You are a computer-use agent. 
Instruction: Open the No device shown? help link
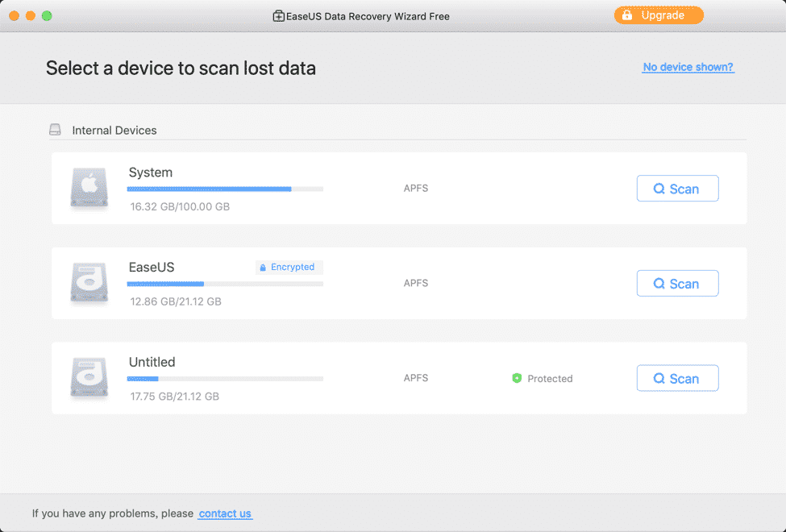[688, 67]
